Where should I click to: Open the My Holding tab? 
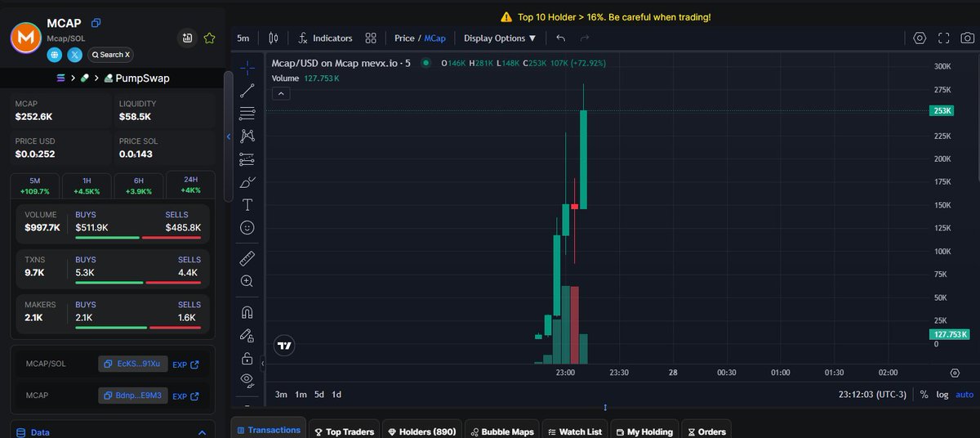point(644,431)
